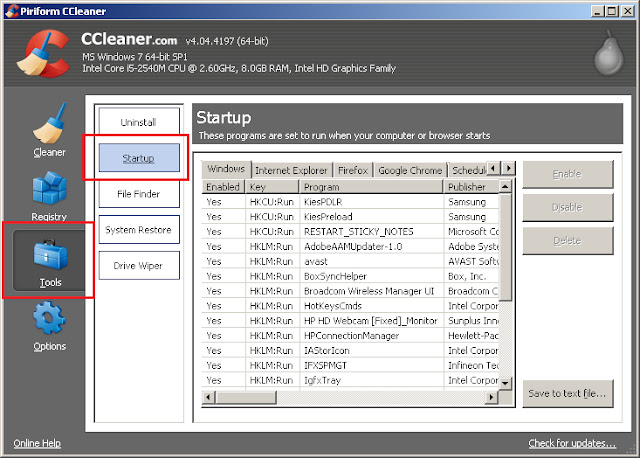Click the horizontal scrollbar thumb
640x458 pixels.
coord(246,397)
